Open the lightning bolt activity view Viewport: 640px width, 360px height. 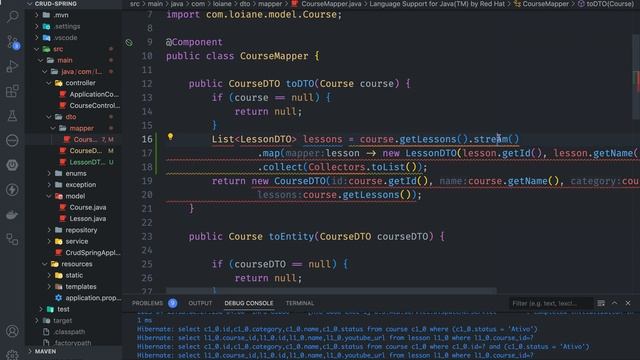click(12, 190)
